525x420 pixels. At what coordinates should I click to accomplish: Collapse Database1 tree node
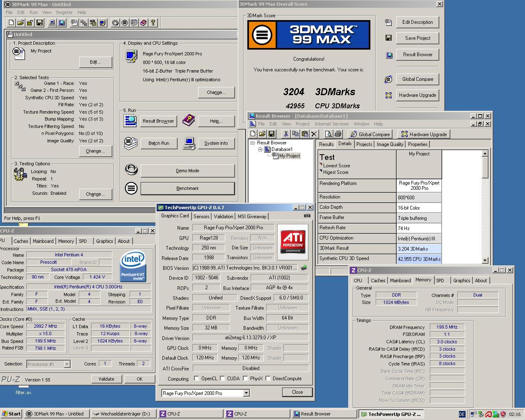[260, 149]
